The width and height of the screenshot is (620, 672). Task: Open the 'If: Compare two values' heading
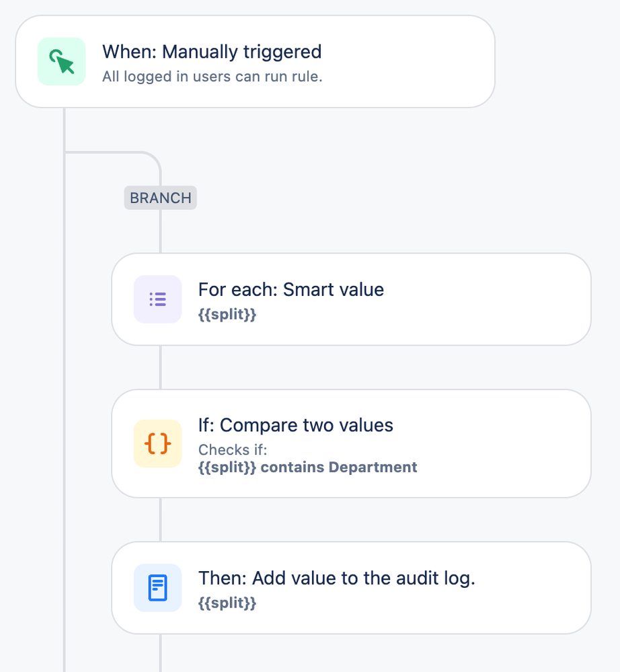[x=296, y=425]
